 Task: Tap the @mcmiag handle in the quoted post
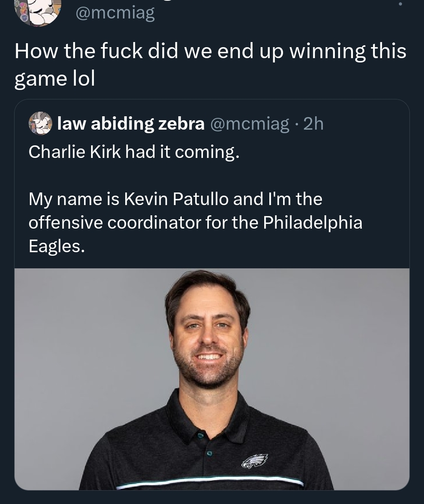250,124
